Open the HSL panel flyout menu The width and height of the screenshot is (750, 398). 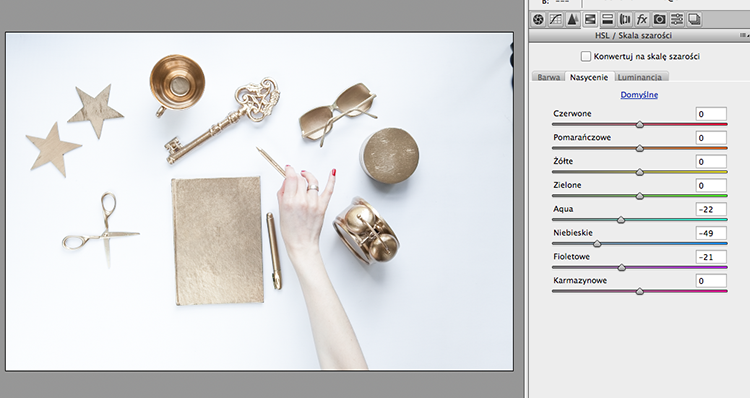[744, 35]
